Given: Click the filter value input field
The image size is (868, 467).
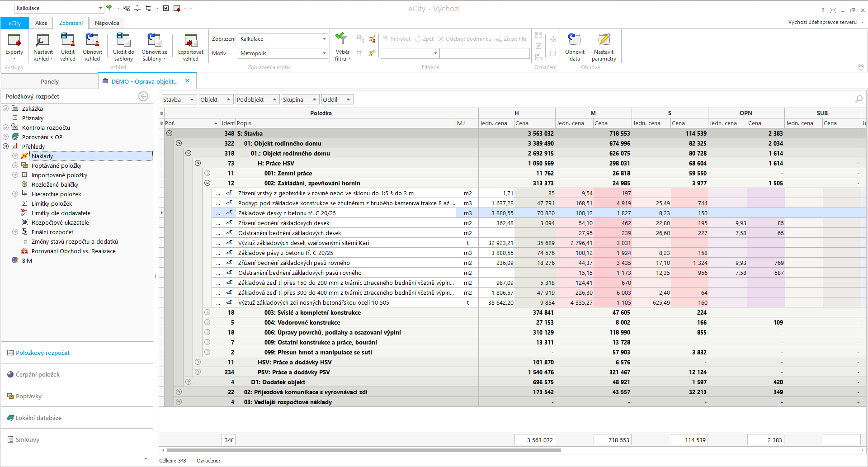Looking at the screenshot, I should coord(484,53).
